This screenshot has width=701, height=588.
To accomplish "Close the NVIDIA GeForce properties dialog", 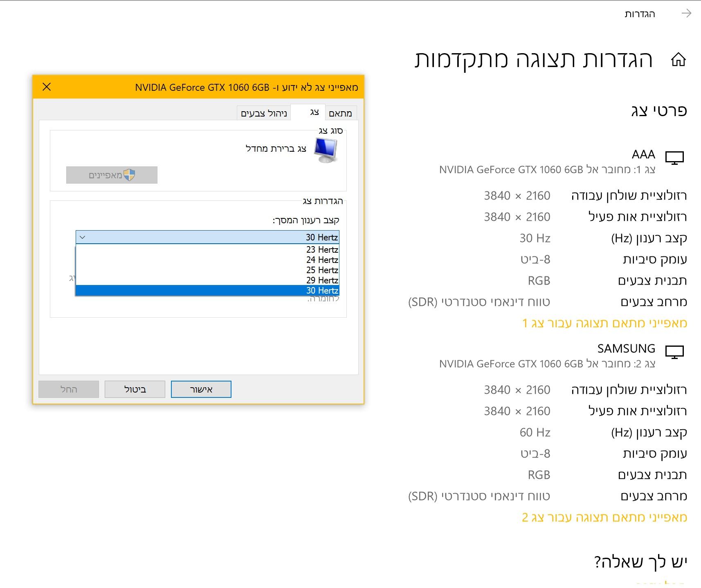I will tap(47, 87).
